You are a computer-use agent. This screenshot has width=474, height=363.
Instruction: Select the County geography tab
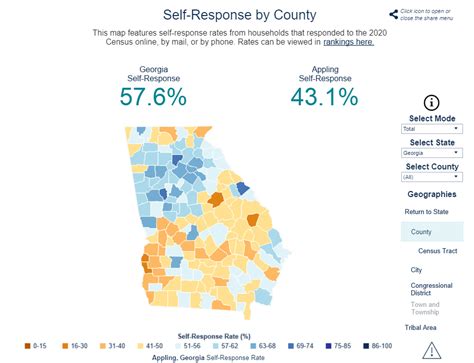(x=432, y=231)
